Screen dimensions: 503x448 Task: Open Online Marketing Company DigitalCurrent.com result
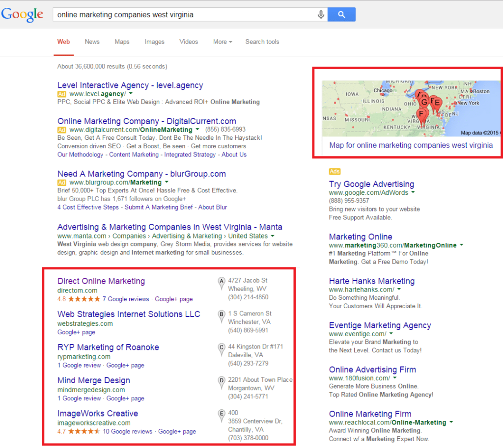(146, 121)
